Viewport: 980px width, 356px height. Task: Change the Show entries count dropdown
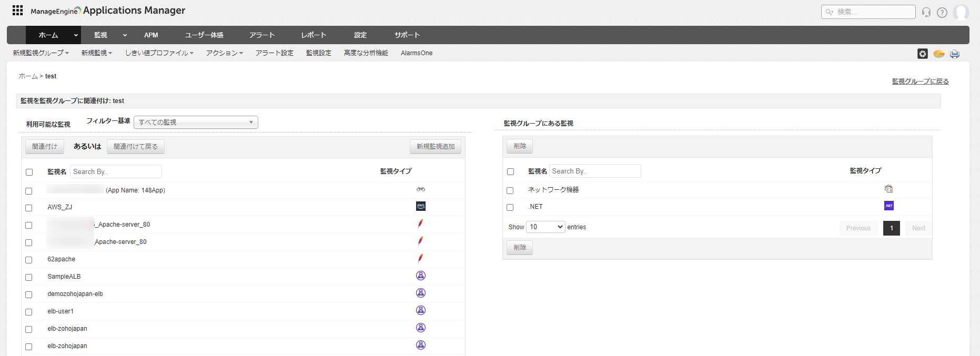pyautogui.click(x=545, y=227)
